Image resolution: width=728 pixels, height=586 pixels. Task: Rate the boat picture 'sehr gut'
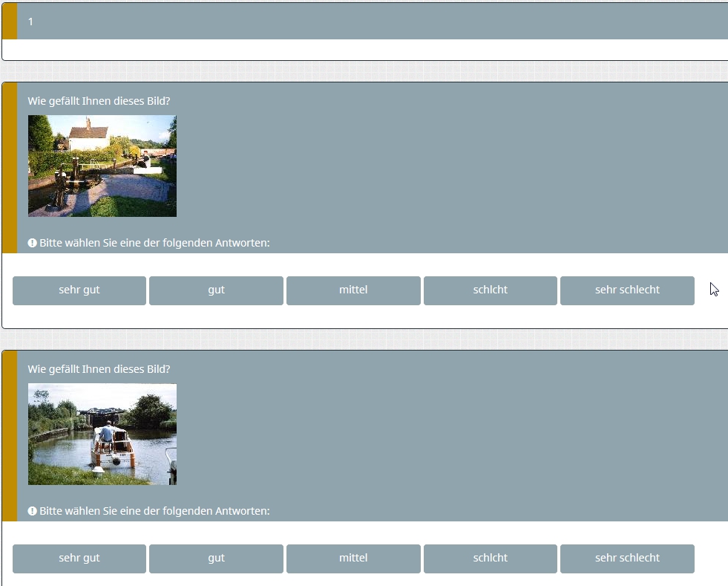(x=79, y=559)
